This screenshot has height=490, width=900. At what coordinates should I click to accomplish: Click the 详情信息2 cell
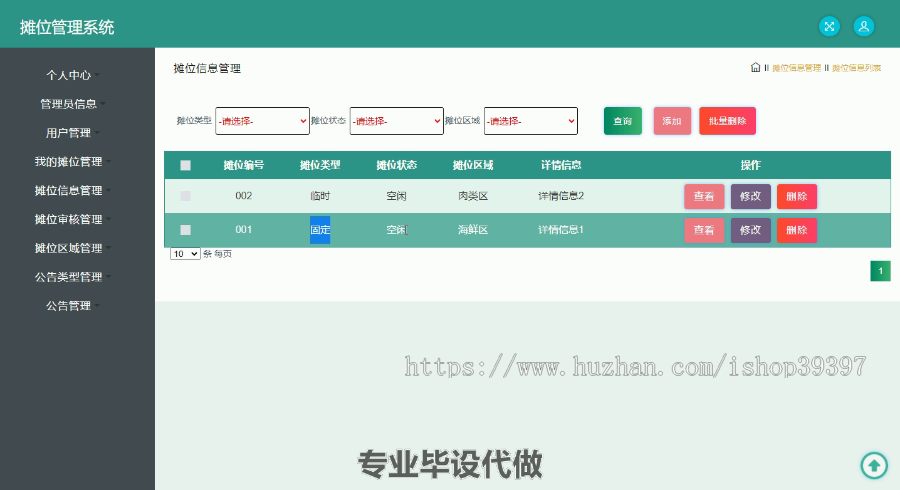[x=561, y=196]
